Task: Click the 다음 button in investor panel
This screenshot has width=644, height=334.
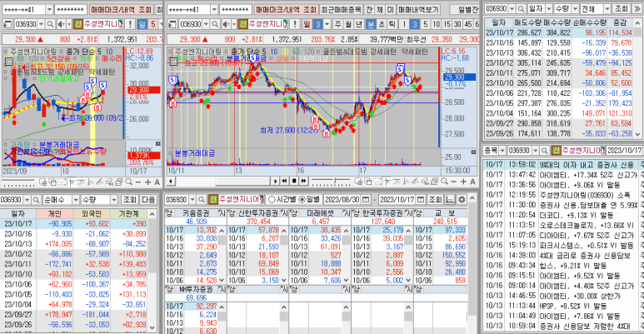Action: click(147, 200)
